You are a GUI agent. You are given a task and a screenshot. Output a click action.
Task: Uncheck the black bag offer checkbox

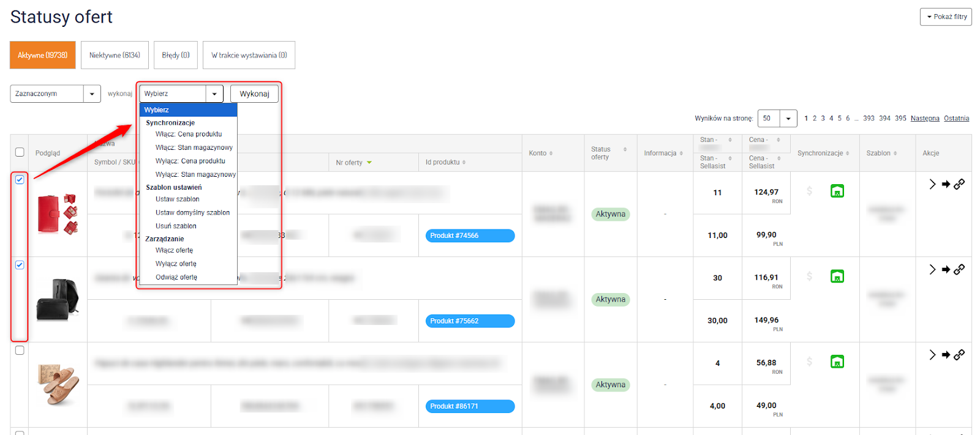[20, 265]
